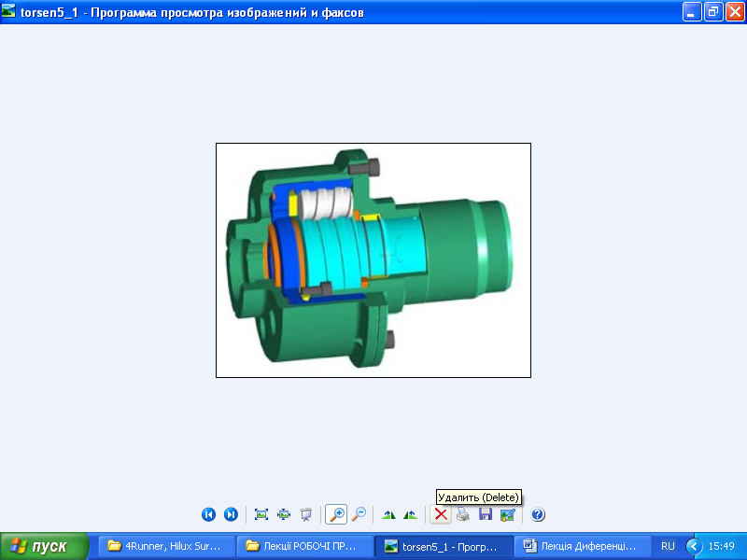Image resolution: width=747 pixels, height=560 pixels.
Task: Rotate the image counterclockwise
Action: 411,514
